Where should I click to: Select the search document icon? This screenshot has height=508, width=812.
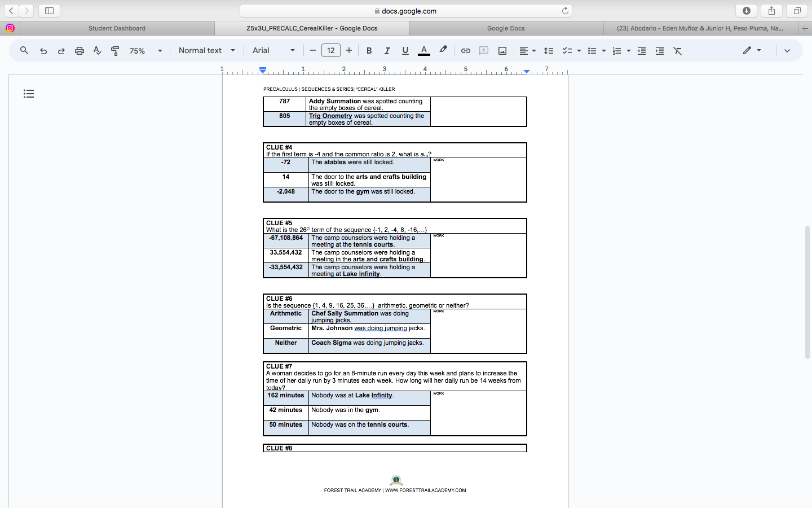point(24,50)
